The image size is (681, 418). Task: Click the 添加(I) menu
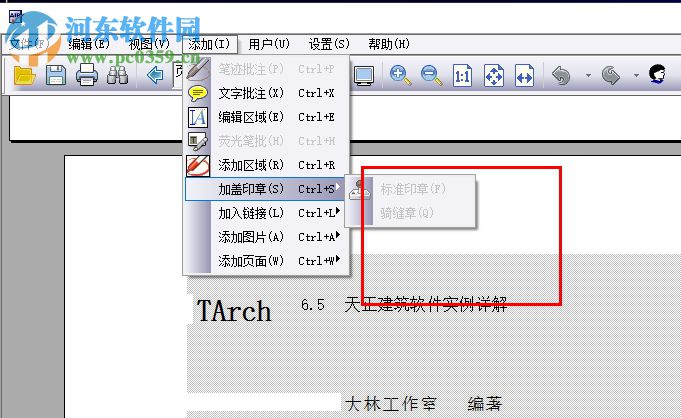209,44
